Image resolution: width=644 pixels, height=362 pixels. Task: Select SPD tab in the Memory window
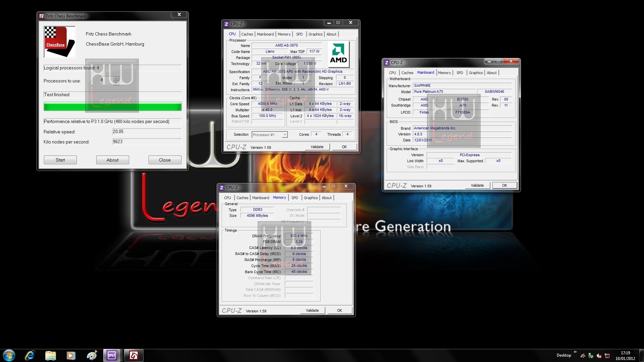pyautogui.click(x=295, y=198)
